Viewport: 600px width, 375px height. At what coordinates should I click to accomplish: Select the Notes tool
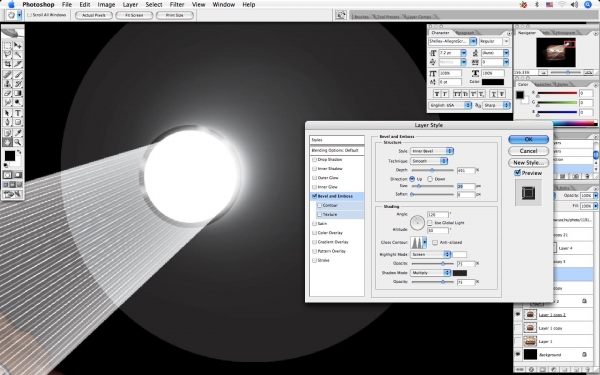(x=7, y=133)
